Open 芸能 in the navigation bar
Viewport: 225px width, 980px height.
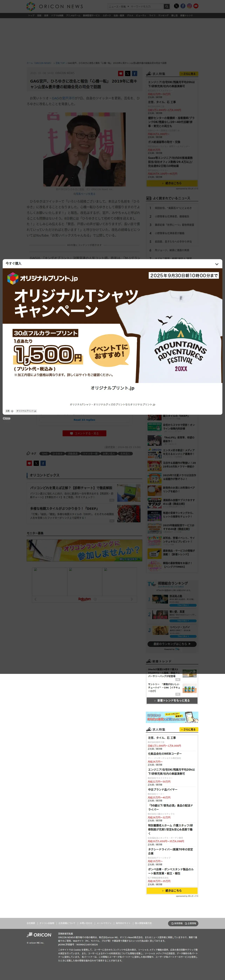[39, 16]
